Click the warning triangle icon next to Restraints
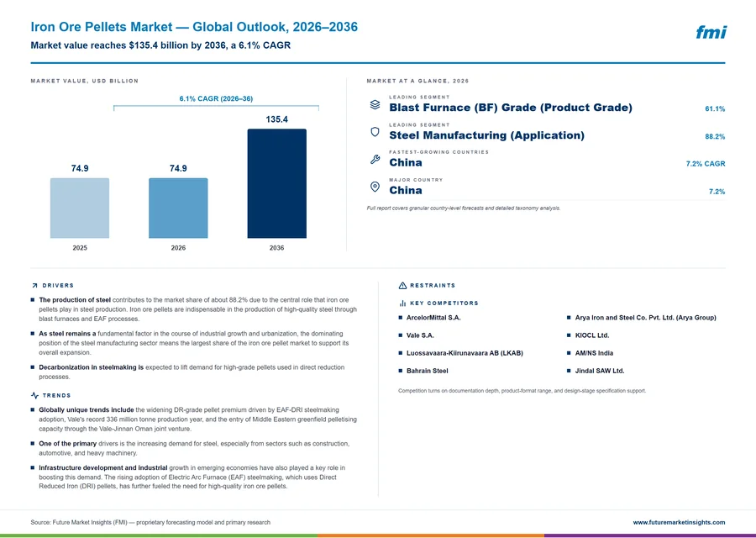The image size is (756, 538). tap(402, 286)
